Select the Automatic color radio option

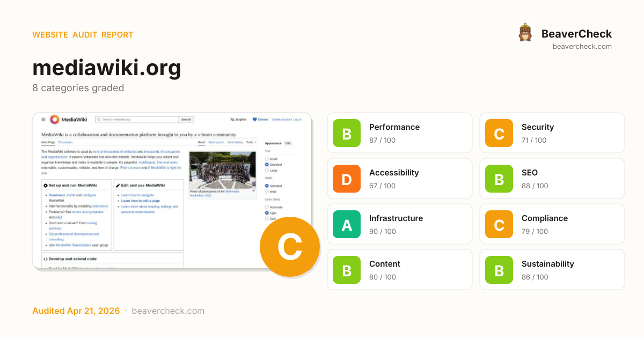click(267, 207)
